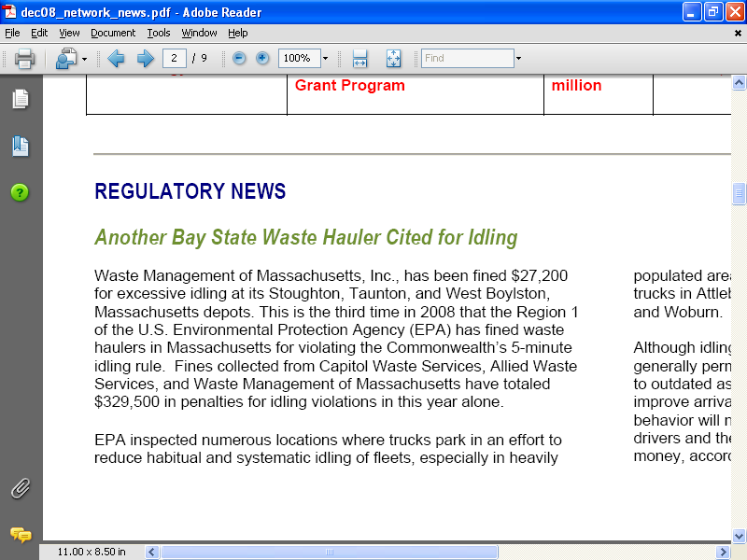This screenshot has height=560, width=747.
Task: Click the red 'million' table cell text
Action: (576, 85)
